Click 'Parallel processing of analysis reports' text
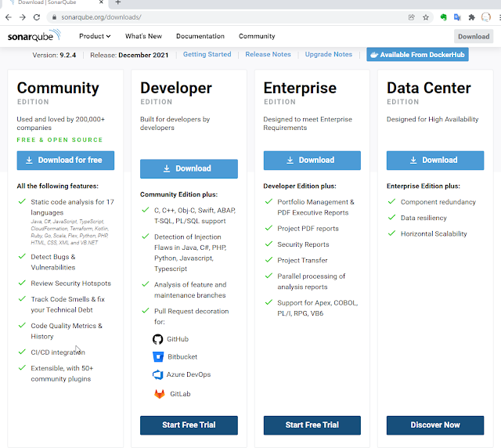The width and height of the screenshot is (501, 448). pyautogui.click(x=312, y=281)
